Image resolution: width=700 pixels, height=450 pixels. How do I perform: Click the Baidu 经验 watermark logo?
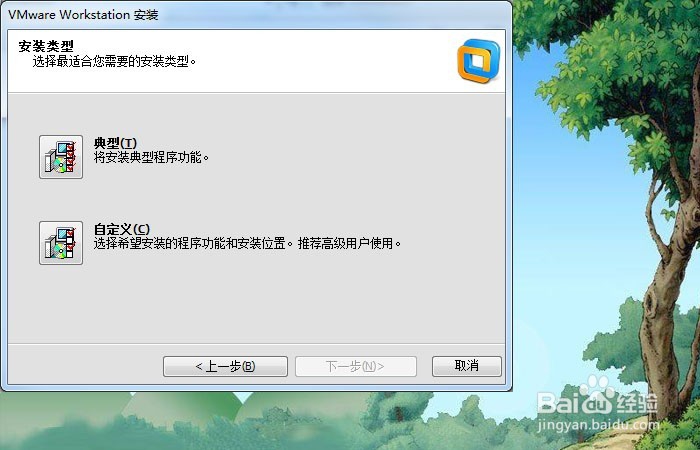pos(598,397)
